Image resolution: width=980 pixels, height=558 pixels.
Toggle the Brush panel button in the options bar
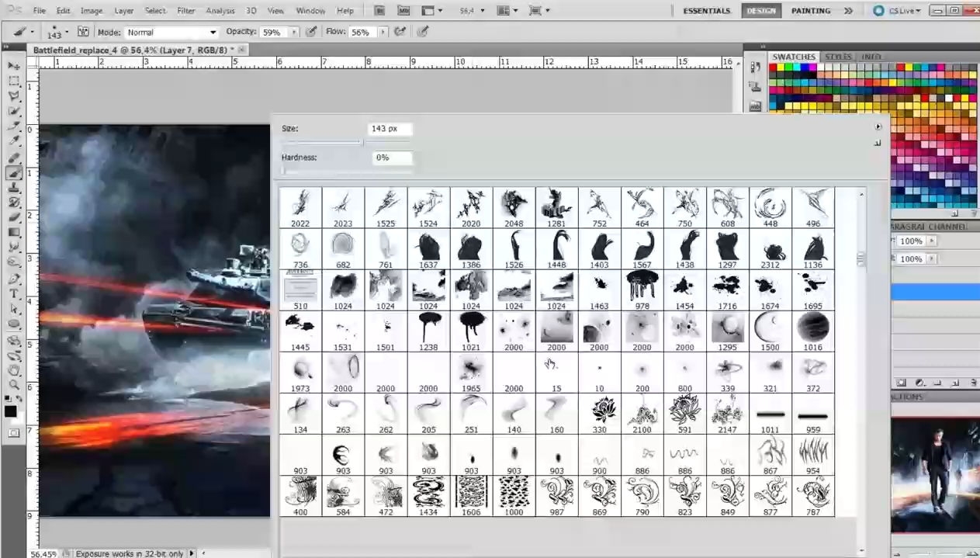[x=83, y=32]
